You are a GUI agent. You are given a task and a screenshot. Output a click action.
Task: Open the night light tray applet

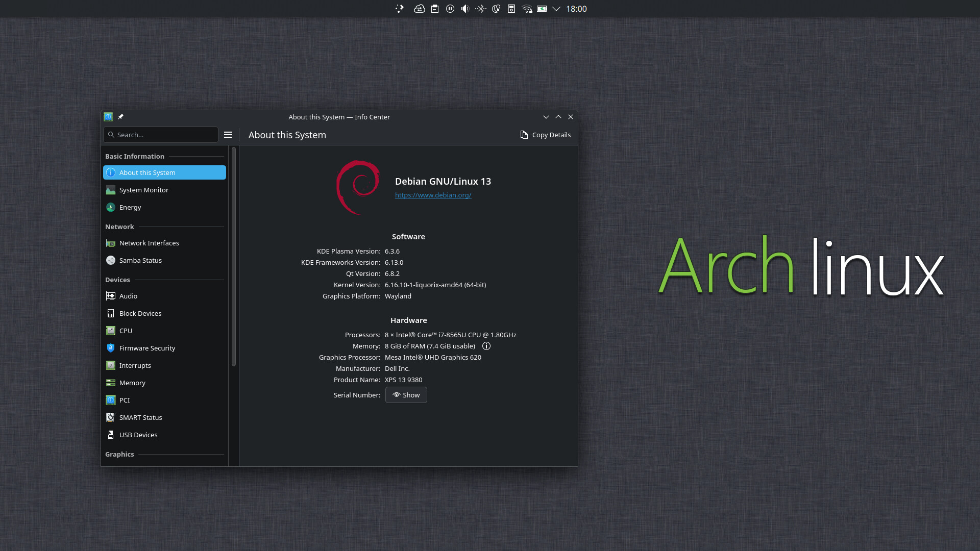click(x=496, y=9)
